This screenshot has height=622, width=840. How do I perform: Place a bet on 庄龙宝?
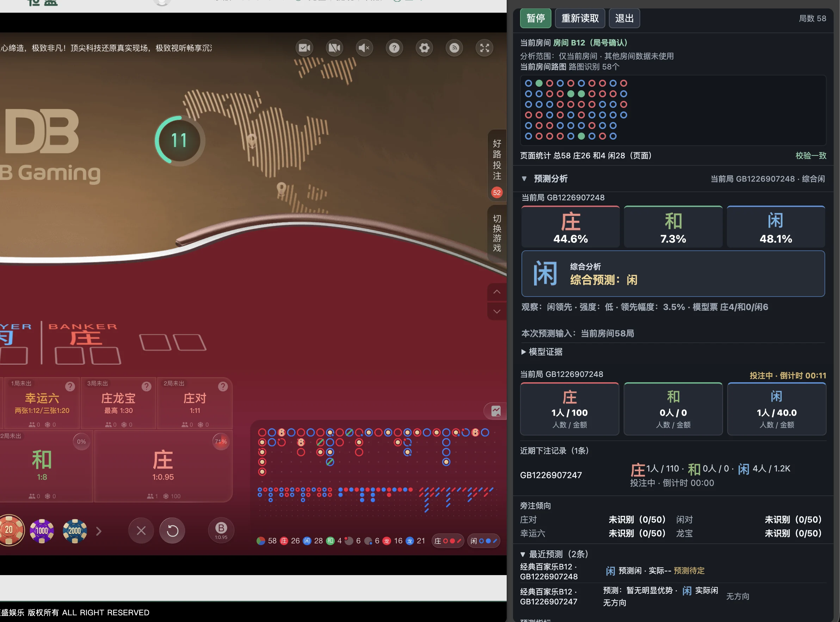click(x=118, y=403)
